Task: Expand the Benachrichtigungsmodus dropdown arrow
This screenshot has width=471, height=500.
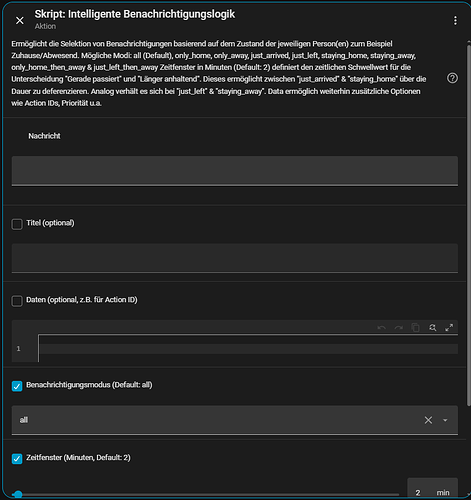Action: click(x=445, y=420)
